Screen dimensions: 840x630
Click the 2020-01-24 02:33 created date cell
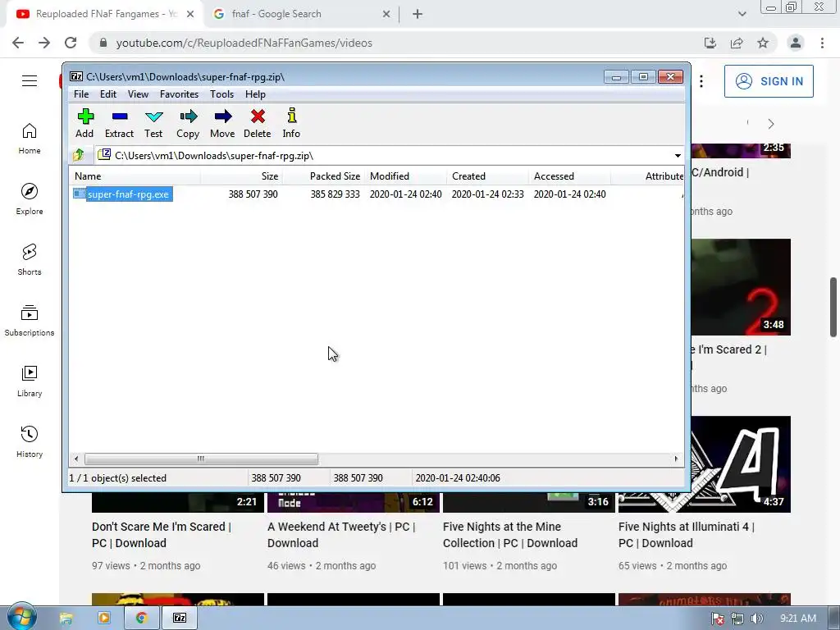pos(487,194)
